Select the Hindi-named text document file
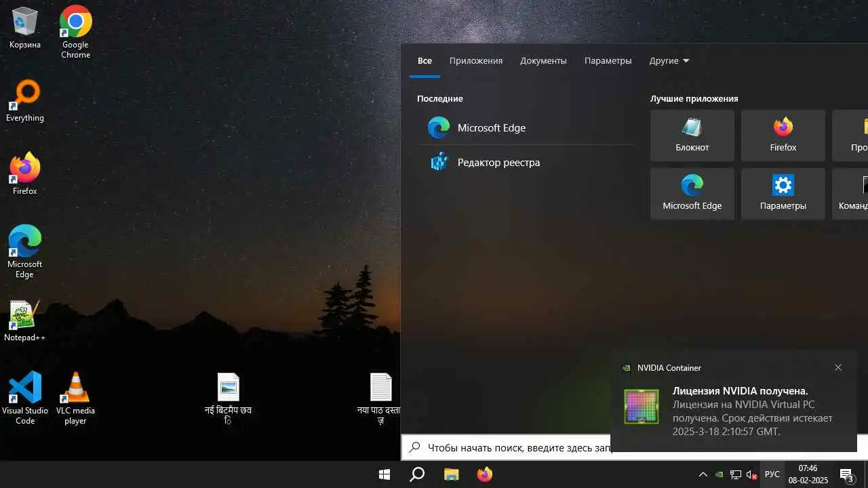The width and height of the screenshot is (868, 488). pos(380,399)
